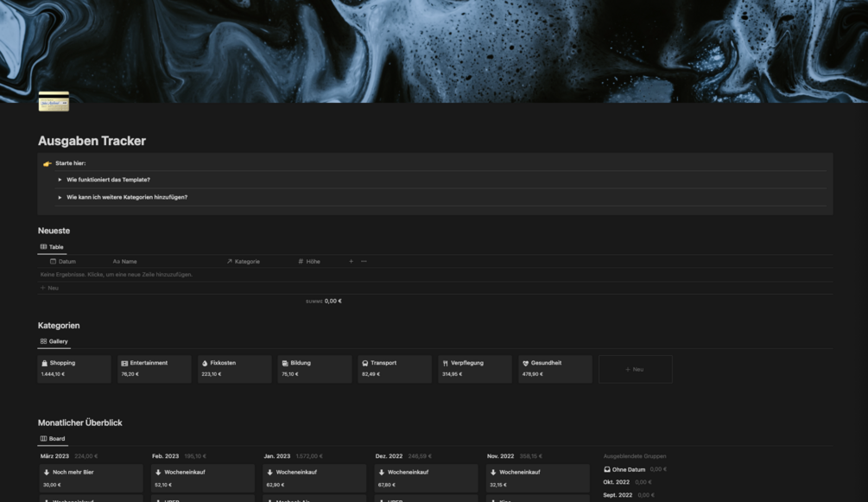Open the Wocheneinkauf 52,10 € card
This screenshot has height=502, width=868.
coord(203,478)
